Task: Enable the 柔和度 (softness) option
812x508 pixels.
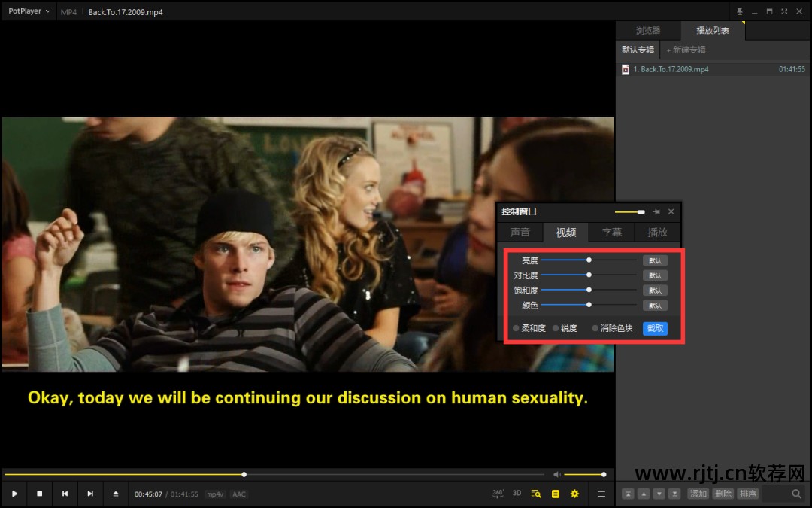Action: 516,328
